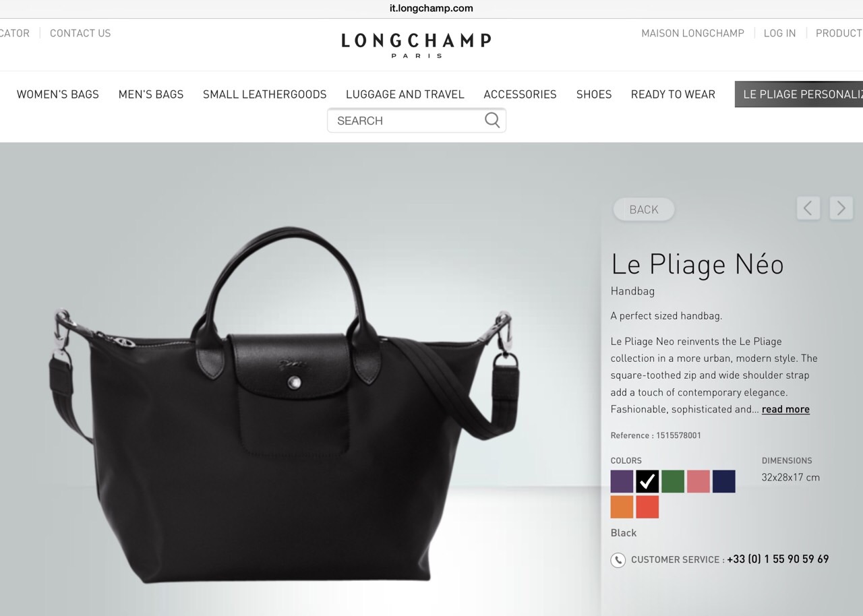The height and width of the screenshot is (616, 863).
Task: Go to previous product arrow
Action: (x=808, y=208)
